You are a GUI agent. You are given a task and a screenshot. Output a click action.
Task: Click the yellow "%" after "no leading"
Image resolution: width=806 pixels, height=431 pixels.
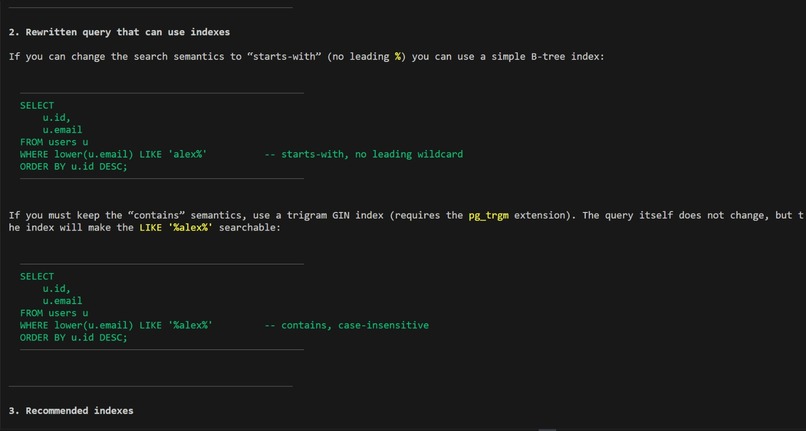point(397,57)
